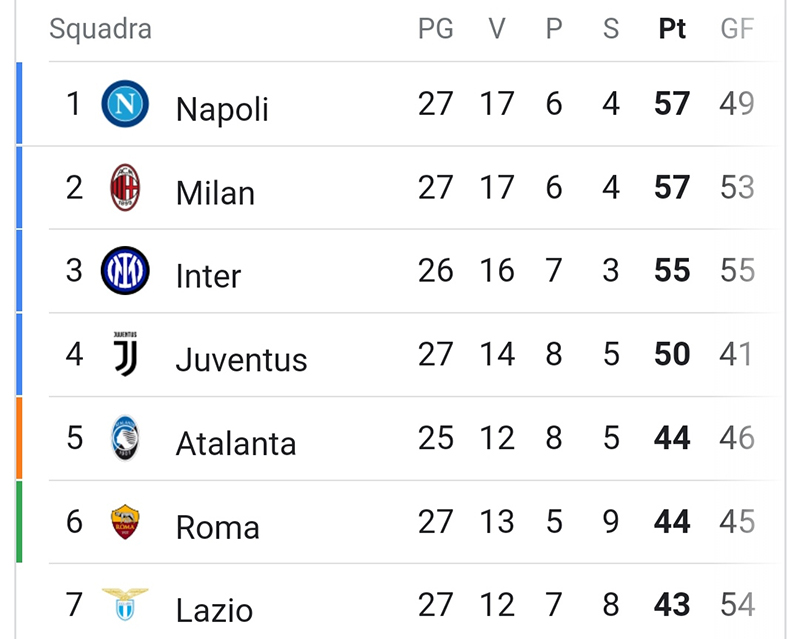This screenshot has height=639, width=800.
Task: Click the PG games played header
Action: coord(435,29)
